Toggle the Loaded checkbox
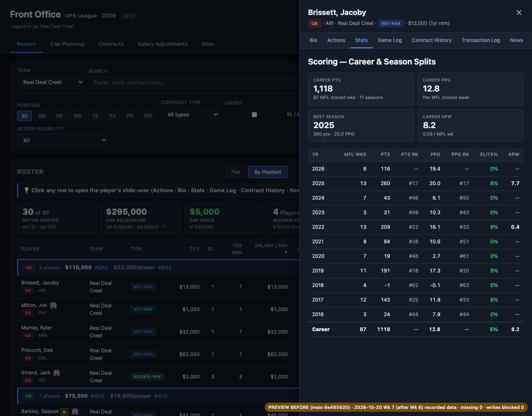 click(x=254, y=115)
